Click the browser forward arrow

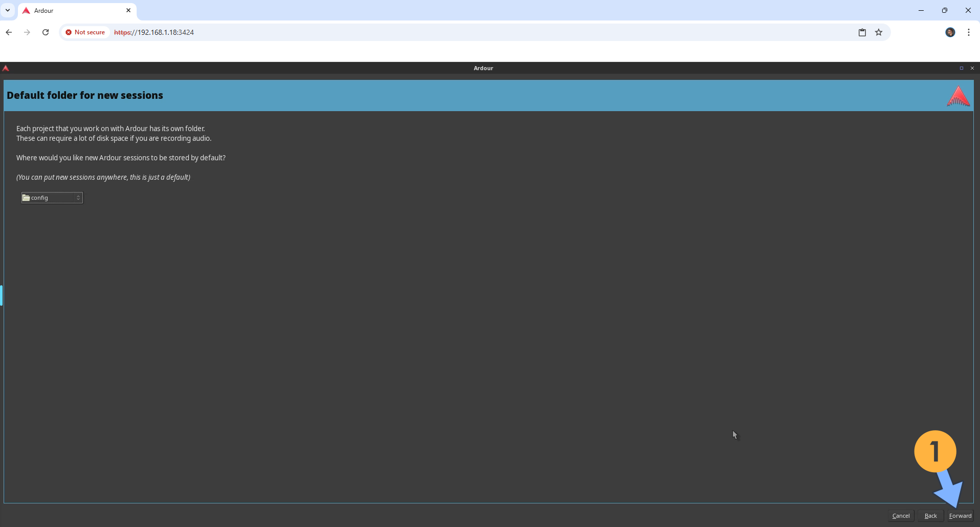[27, 32]
